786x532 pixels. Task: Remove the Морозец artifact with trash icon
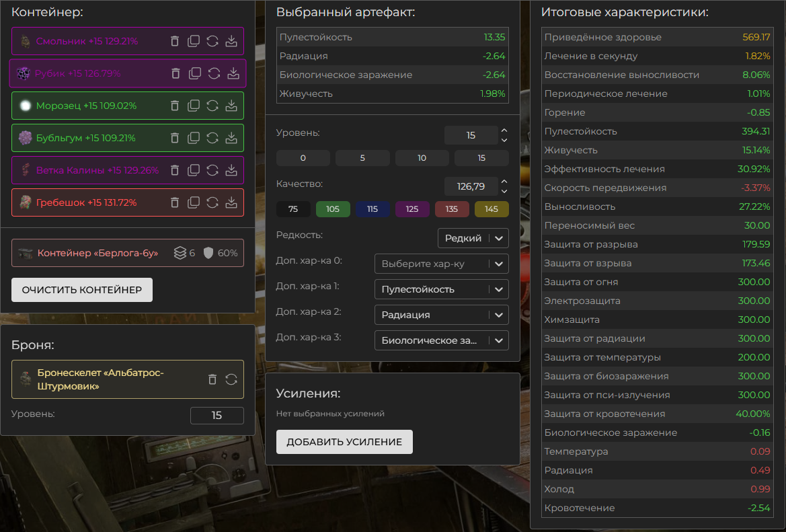(174, 106)
